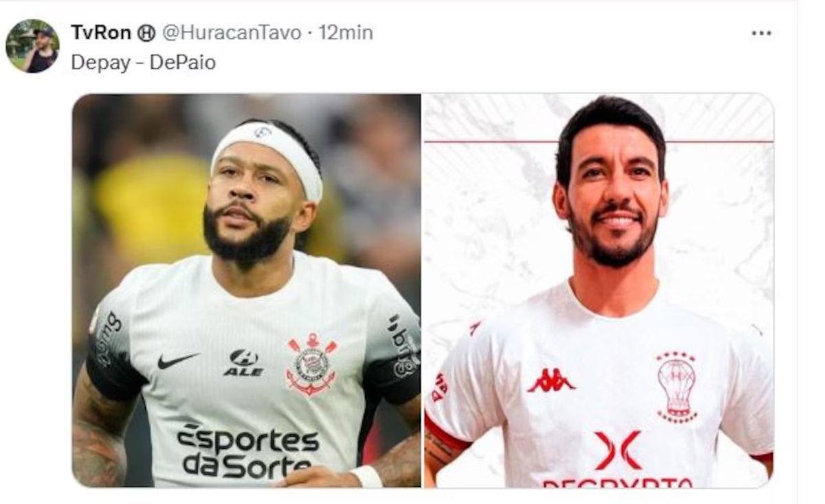The image size is (825, 504).
Task: Click the Corinthians crest on the left jersey
Action: (x=312, y=364)
